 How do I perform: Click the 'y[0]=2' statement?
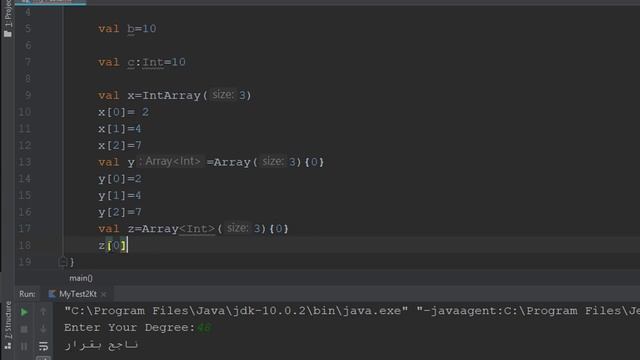point(120,179)
